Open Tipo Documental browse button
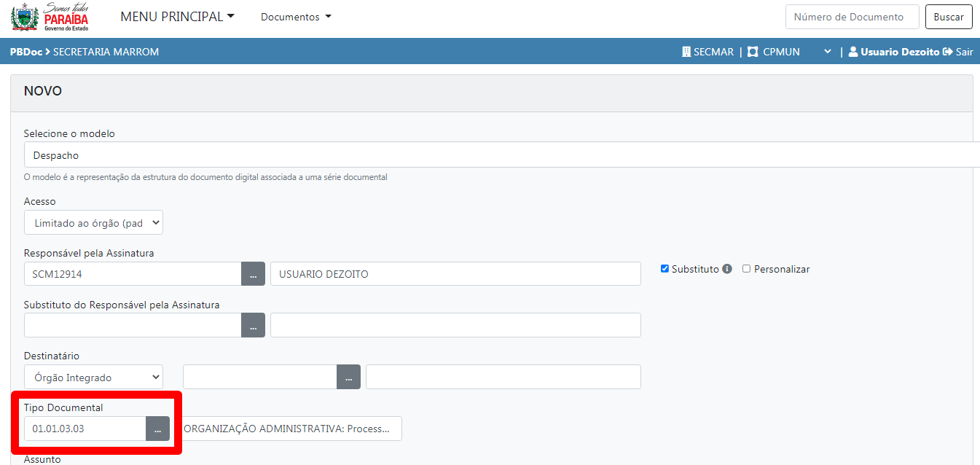The width and height of the screenshot is (980, 465). coord(157,429)
